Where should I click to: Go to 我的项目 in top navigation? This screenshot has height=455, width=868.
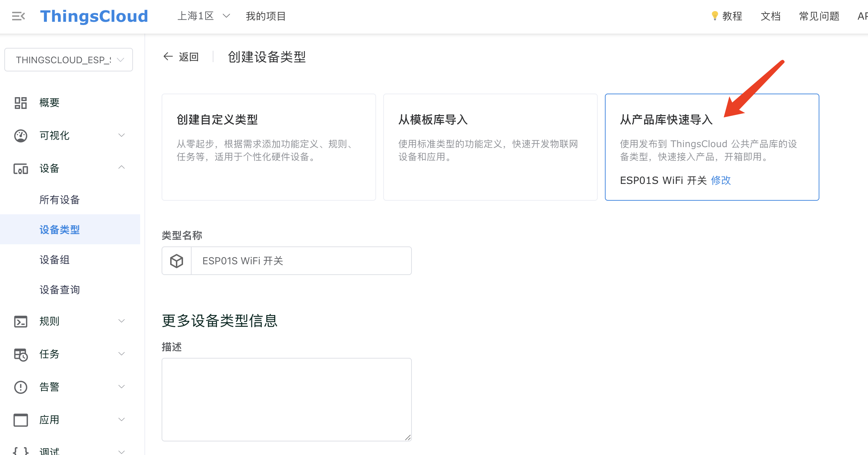click(266, 16)
